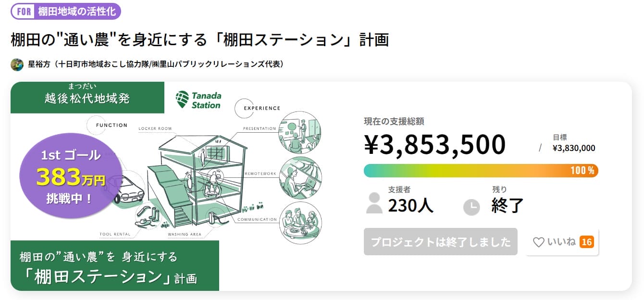
Task: Click the FOR label badge
Action: 24,12
